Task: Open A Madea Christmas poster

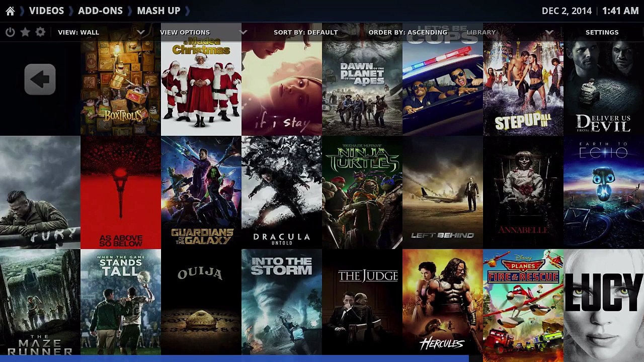Action: [201, 79]
